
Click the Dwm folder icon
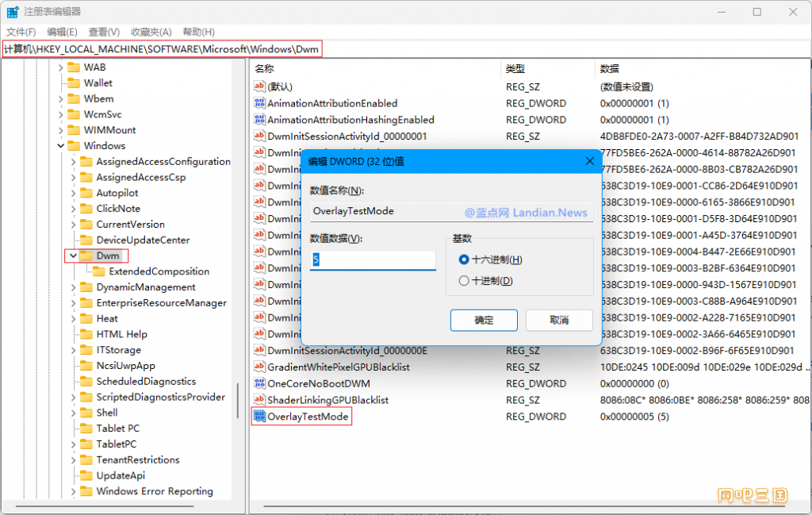pos(86,256)
